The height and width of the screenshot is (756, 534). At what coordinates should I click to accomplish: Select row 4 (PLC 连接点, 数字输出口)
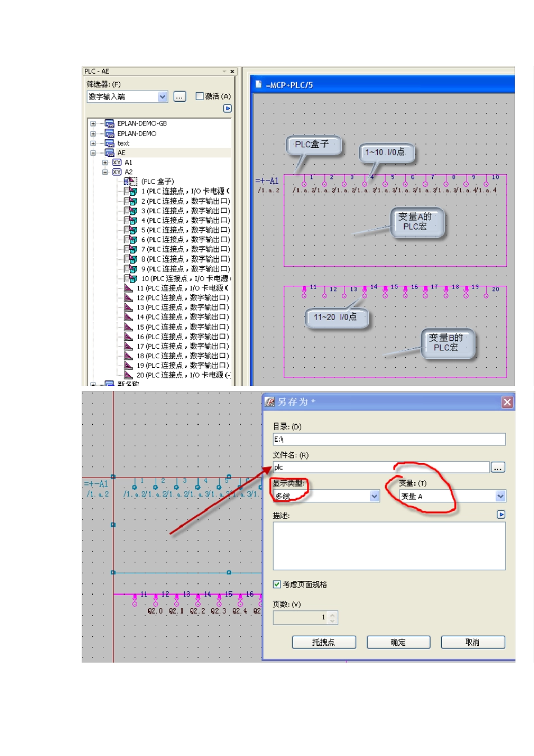point(185,220)
